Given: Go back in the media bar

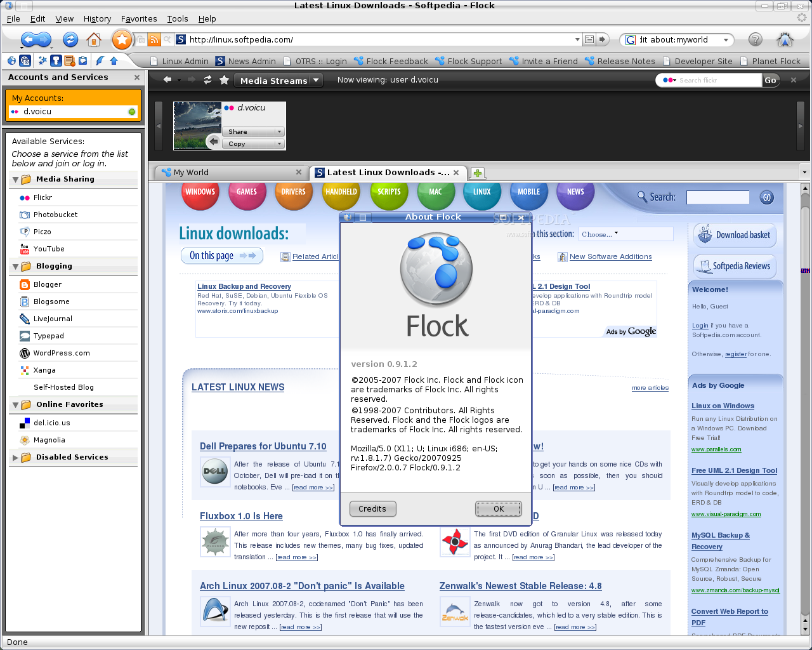Looking at the screenshot, I should pyautogui.click(x=167, y=80).
